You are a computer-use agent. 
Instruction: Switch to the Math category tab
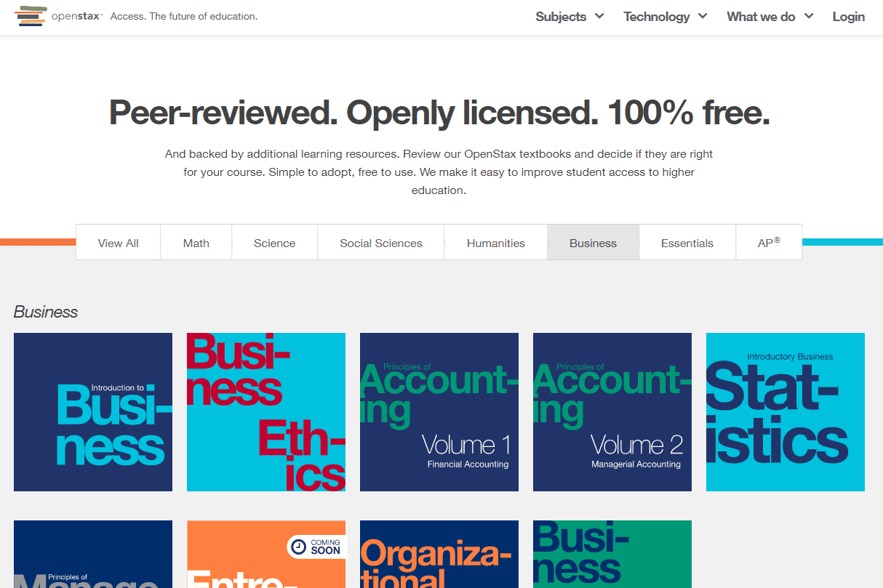tap(196, 242)
